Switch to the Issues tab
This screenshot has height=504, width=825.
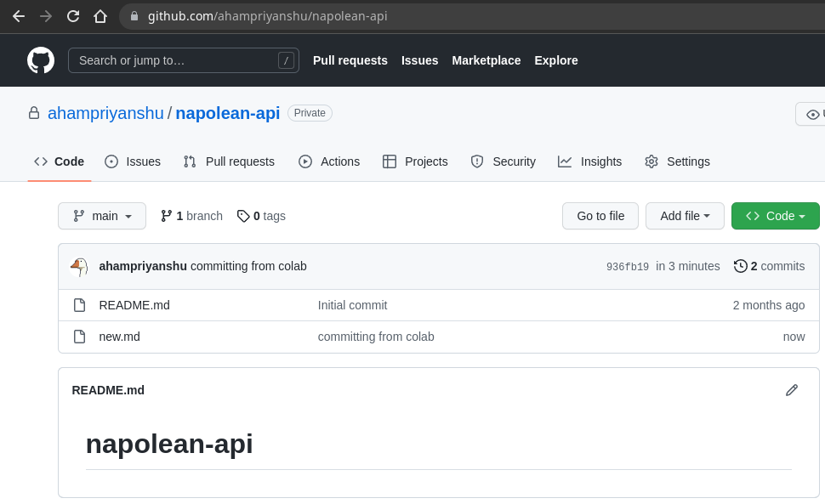pos(133,161)
